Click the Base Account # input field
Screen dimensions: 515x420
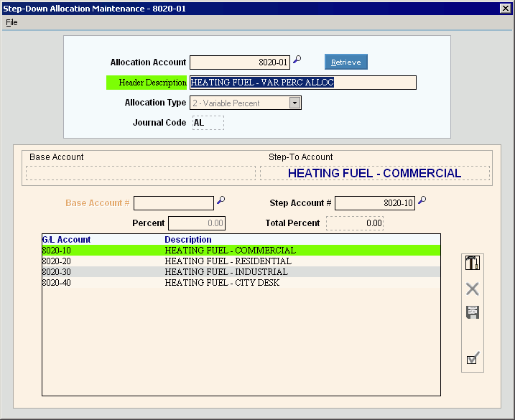(x=173, y=203)
